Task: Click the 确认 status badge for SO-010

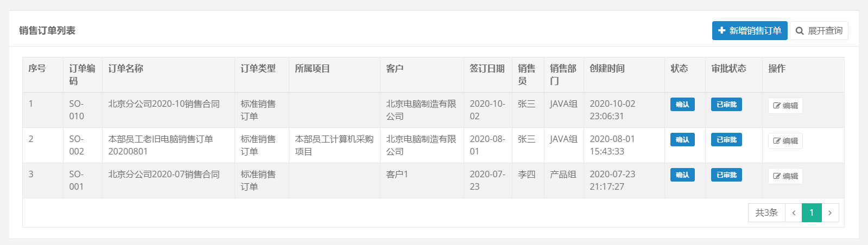Action: coord(682,105)
